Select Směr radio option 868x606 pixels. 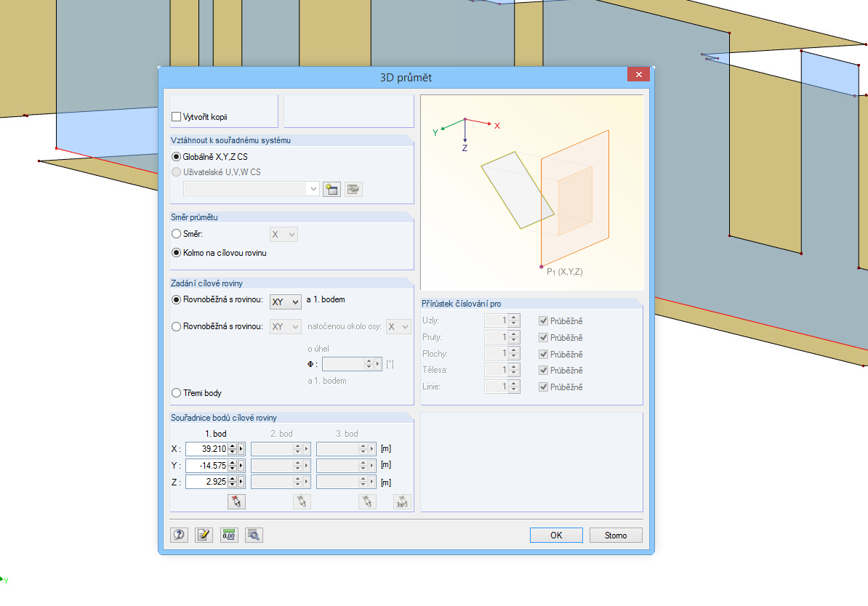[176, 234]
